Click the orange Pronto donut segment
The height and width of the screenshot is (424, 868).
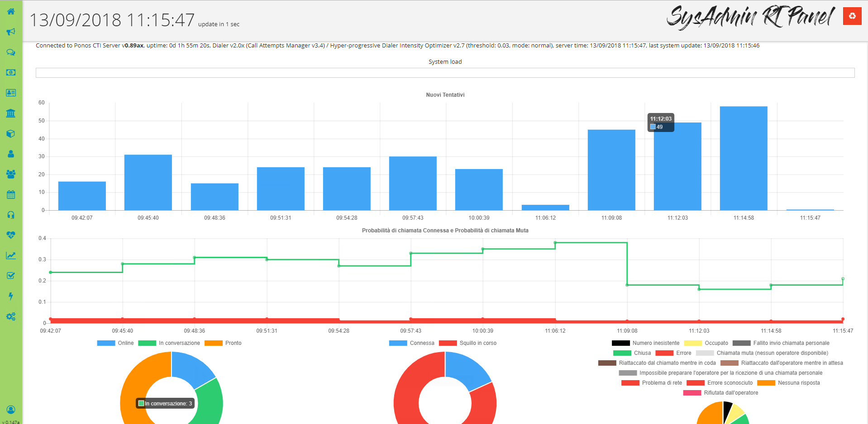[136, 384]
